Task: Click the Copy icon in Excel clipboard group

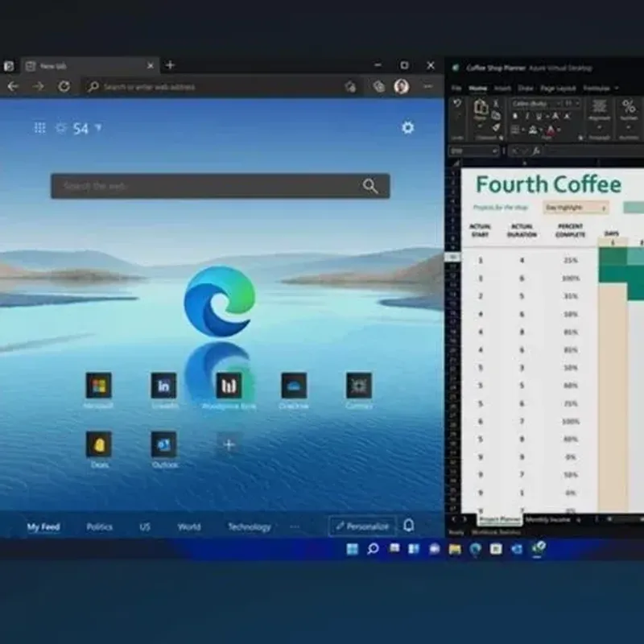Action: (496, 116)
